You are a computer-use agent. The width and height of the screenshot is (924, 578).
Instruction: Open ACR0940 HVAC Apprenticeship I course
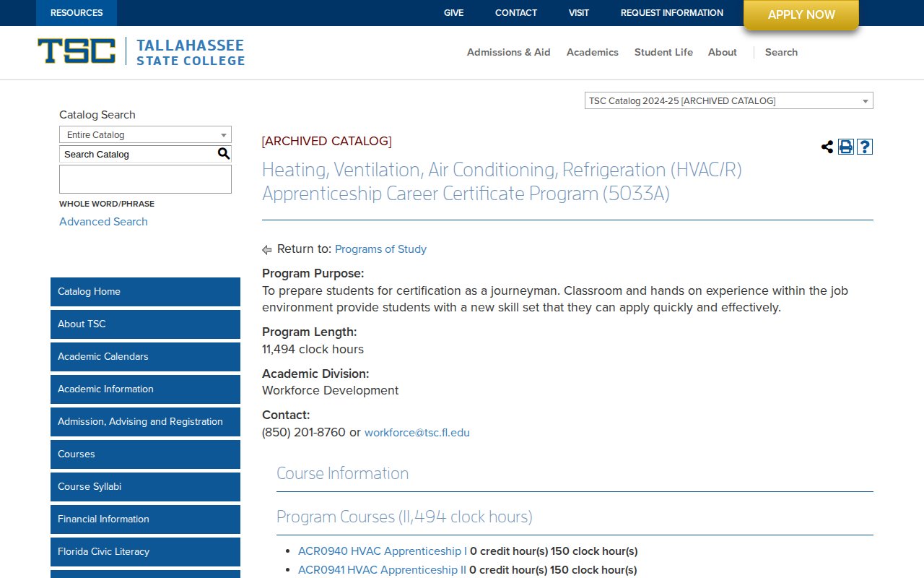click(379, 551)
